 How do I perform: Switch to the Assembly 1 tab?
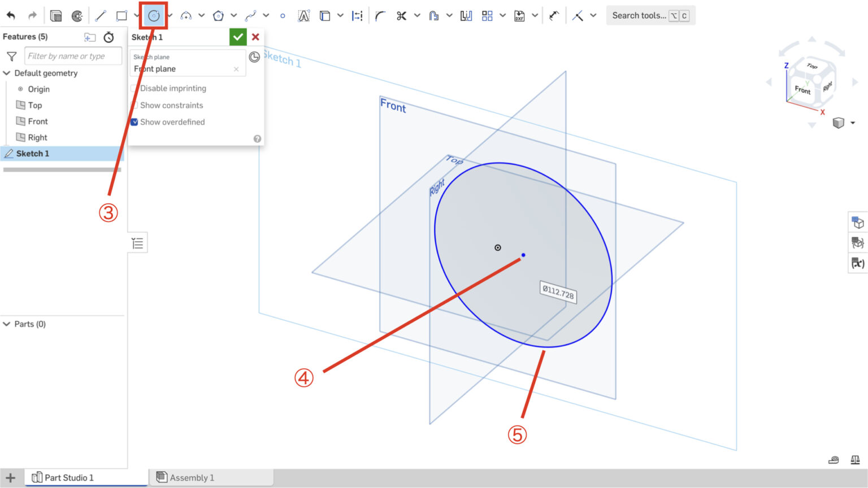(x=192, y=477)
